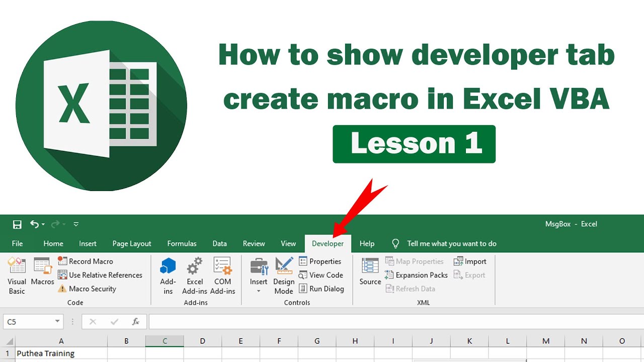Toggle Use Relative References
Viewport: 644px width, 362px height.
[100, 275]
